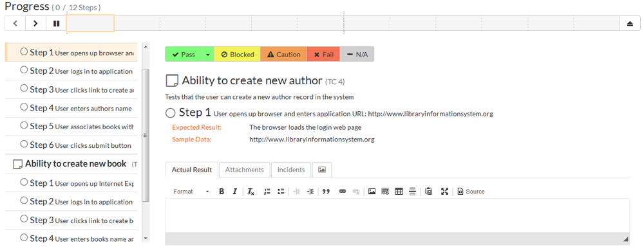Paste from Word using the clipboard icon
This screenshot has height=252, width=644.
429,192
